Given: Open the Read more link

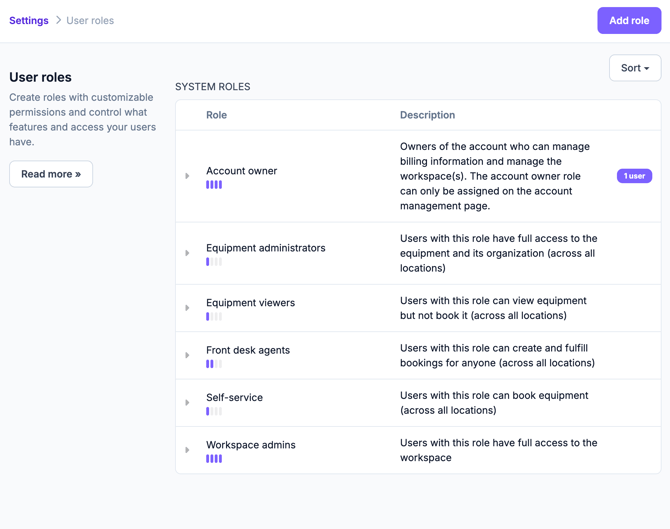Looking at the screenshot, I should pyautogui.click(x=51, y=174).
